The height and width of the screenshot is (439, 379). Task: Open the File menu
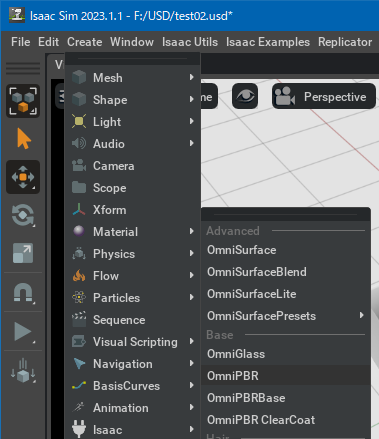(20, 42)
